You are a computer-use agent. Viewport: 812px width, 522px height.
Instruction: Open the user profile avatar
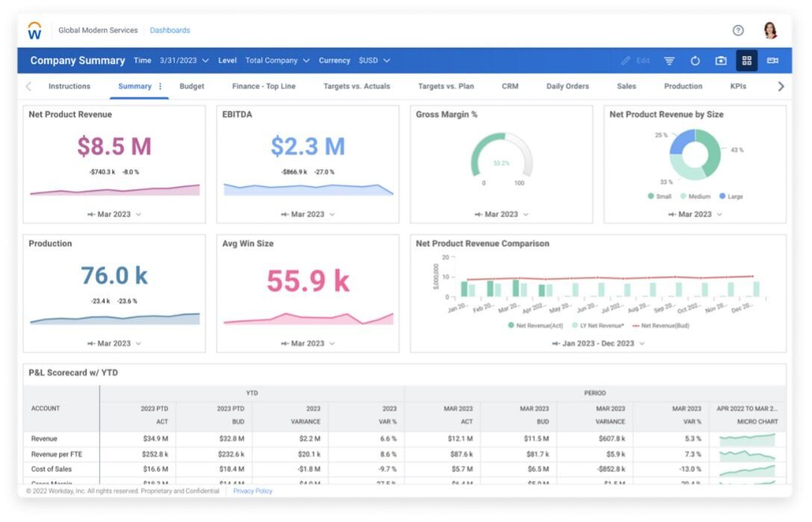[770, 30]
